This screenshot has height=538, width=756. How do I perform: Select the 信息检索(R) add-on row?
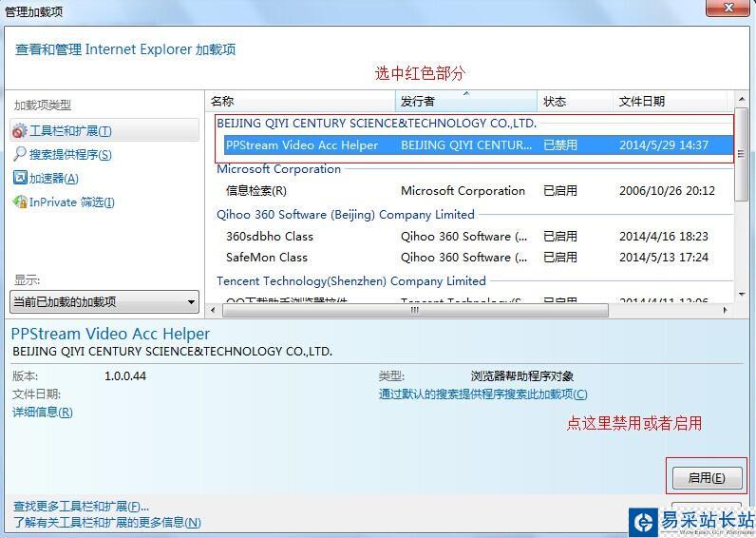coord(479,191)
